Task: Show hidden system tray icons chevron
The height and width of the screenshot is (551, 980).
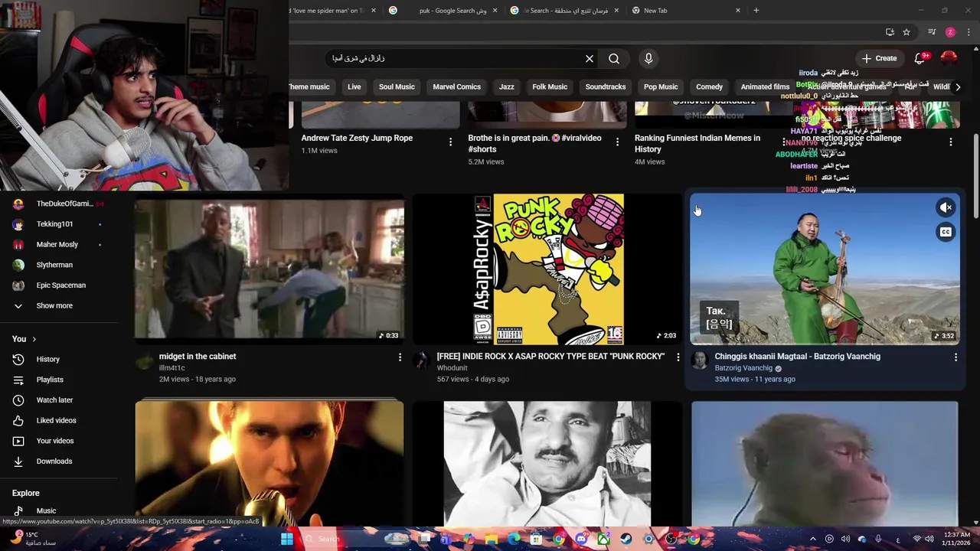Action: tap(813, 539)
